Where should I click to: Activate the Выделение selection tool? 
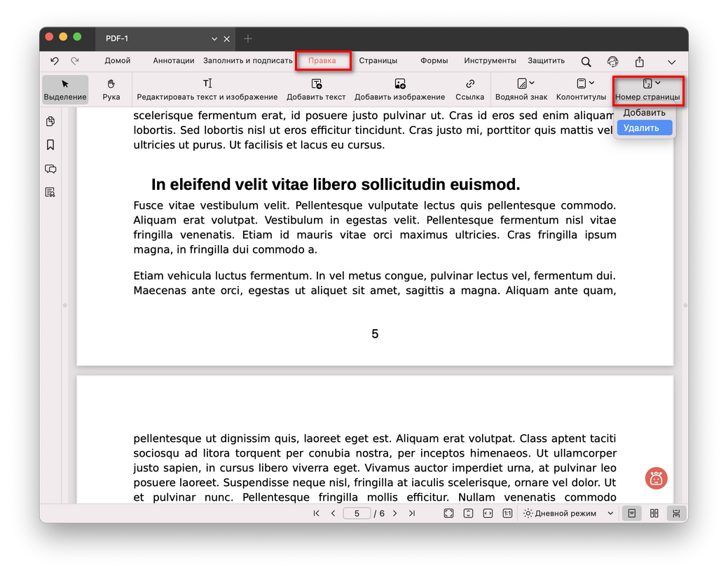pyautogui.click(x=65, y=89)
